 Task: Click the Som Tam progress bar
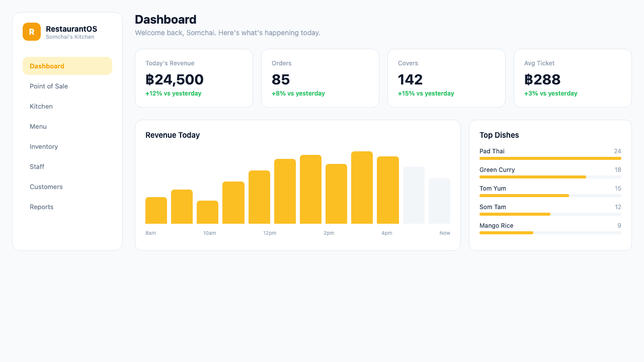coord(550,214)
